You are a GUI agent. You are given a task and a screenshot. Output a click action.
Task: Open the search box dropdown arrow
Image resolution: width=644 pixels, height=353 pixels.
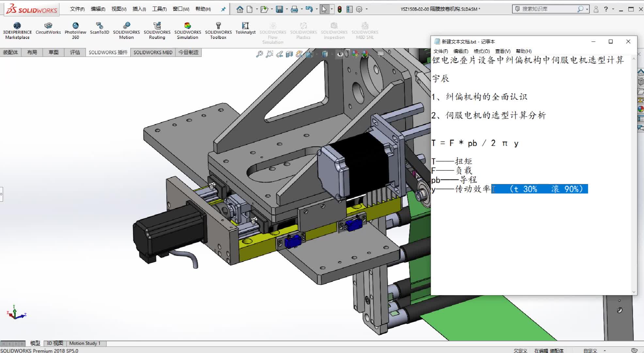[x=587, y=9]
